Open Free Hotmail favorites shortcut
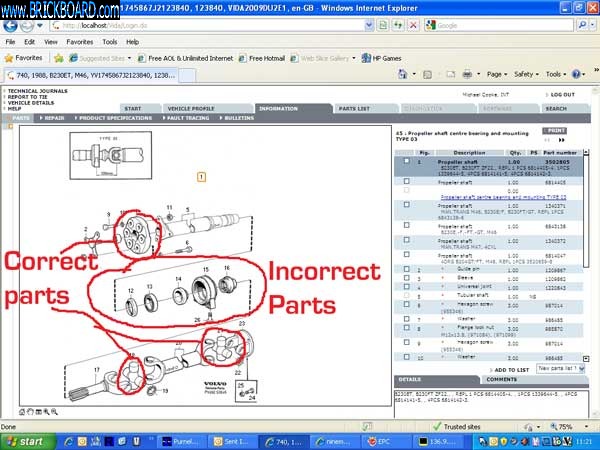The image size is (600, 450). tap(267, 59)
